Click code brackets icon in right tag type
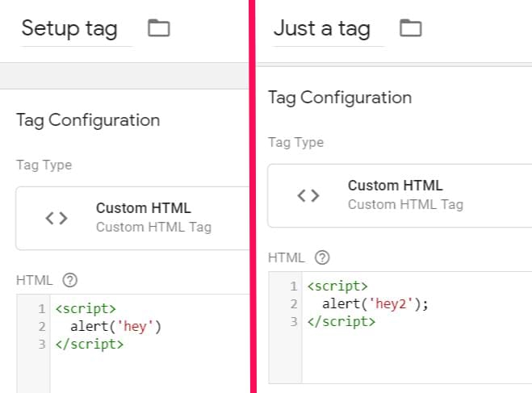Viewport: 532px width, 393px height. (308, 195)
